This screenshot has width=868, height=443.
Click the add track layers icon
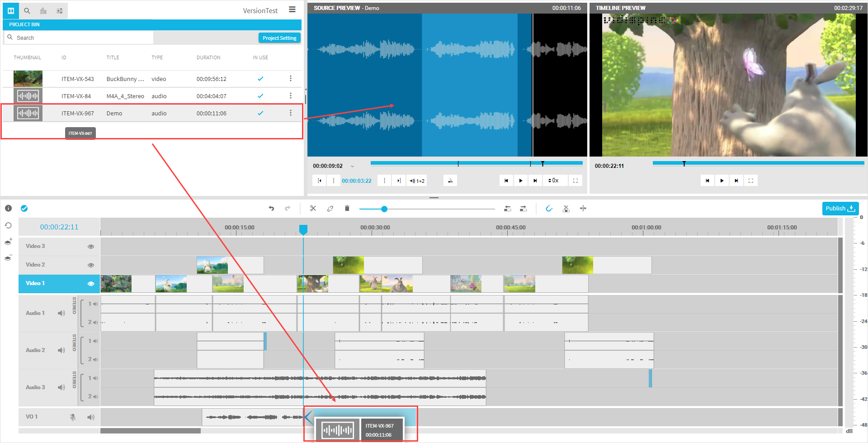tap(8, 242)
